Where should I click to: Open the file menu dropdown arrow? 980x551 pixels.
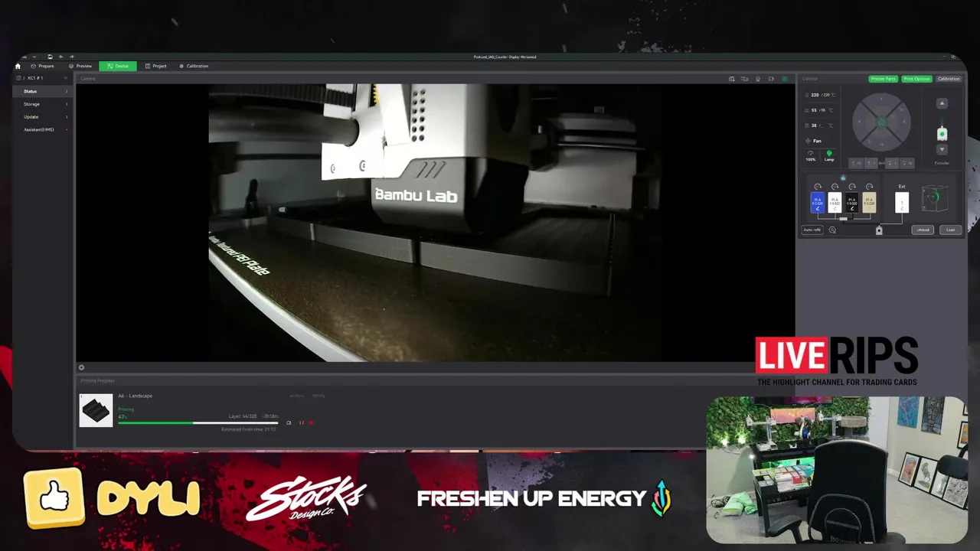pyautogui.click(x=34, y=57)
